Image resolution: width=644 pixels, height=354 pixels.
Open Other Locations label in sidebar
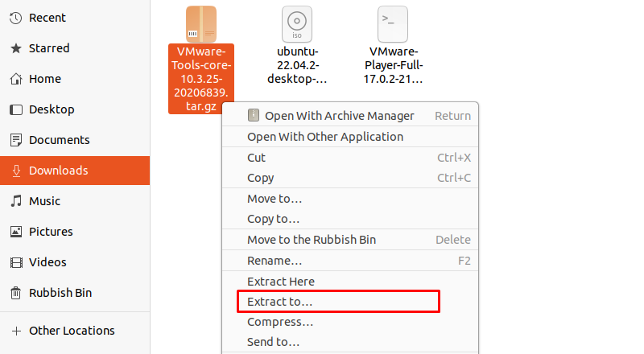coord(72,331)
